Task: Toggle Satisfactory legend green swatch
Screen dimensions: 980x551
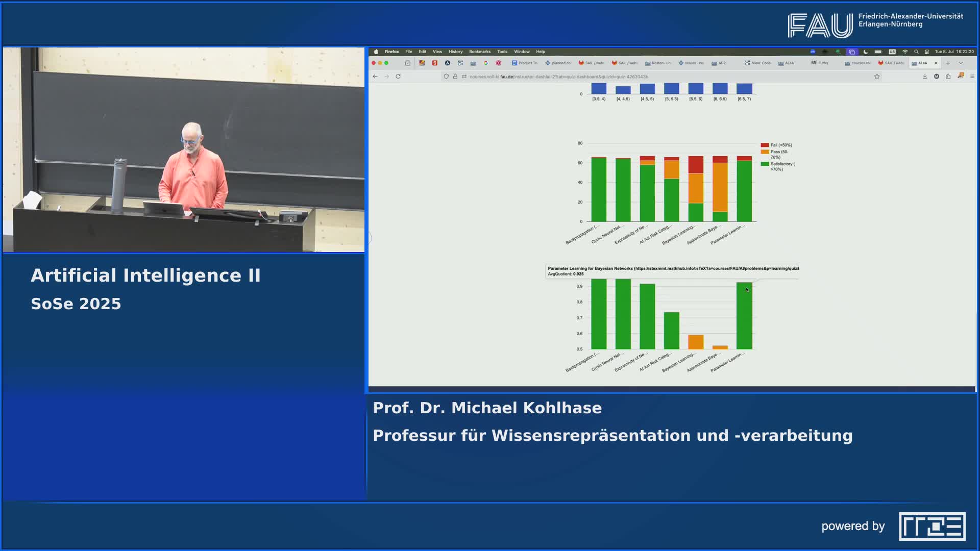Action: [765, 164]
